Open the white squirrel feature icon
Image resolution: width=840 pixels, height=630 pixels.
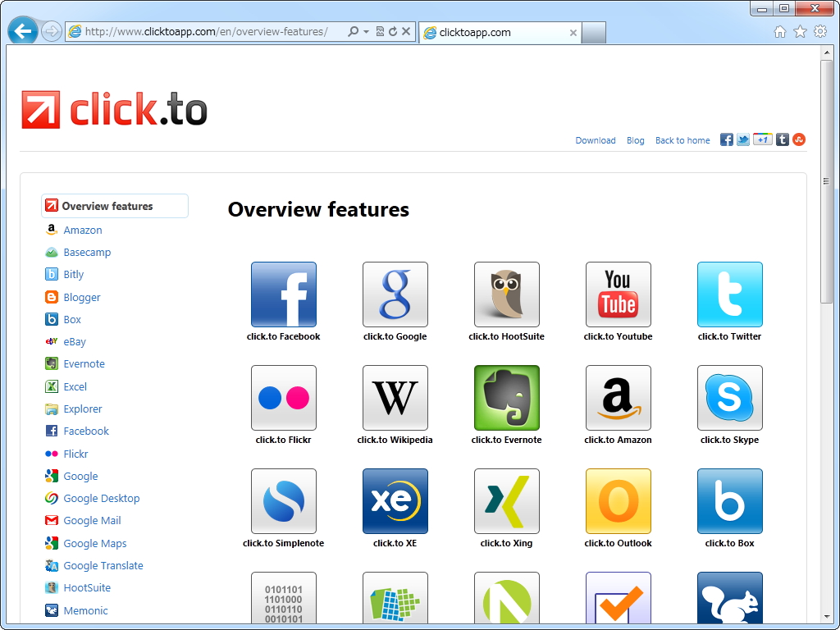[729, 598]
